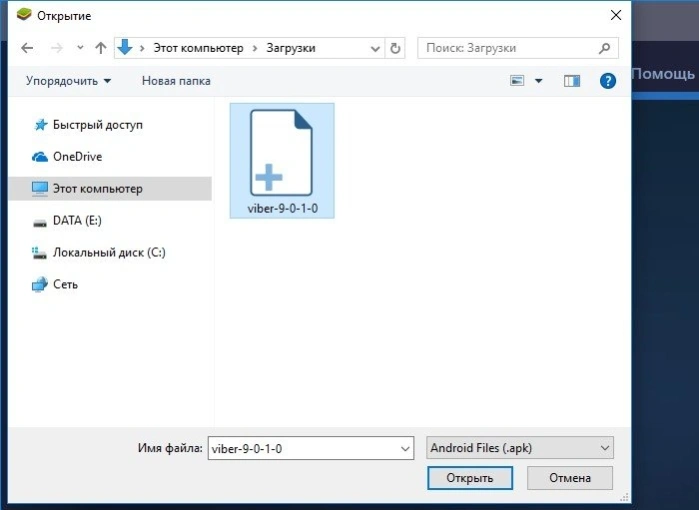Open help with the question mark icon
The height and width of the screenshot is (510, 699).
click(x=608, y=81)
